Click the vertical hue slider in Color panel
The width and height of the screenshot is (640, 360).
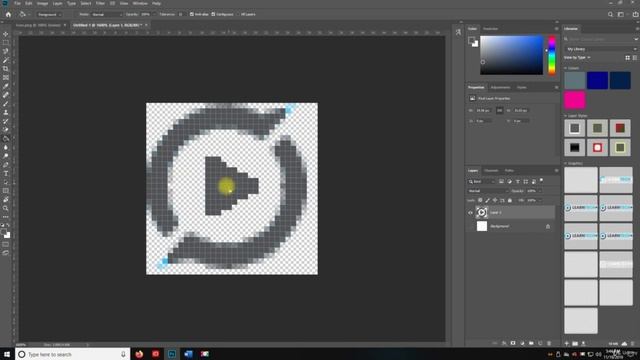(x=552, y=55)
